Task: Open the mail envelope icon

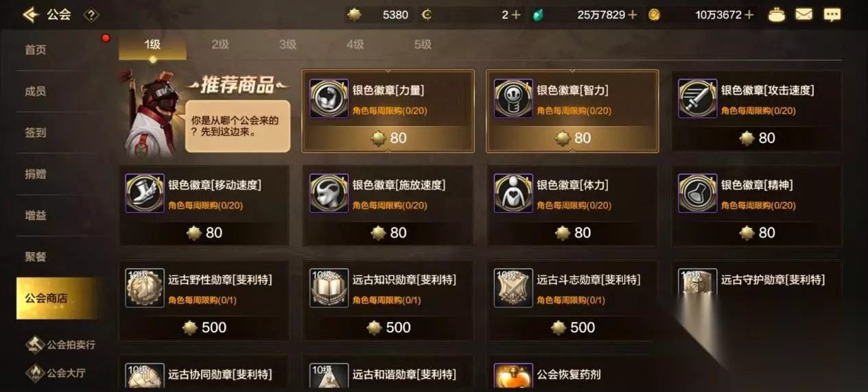Action: click(x=804, y=14)
